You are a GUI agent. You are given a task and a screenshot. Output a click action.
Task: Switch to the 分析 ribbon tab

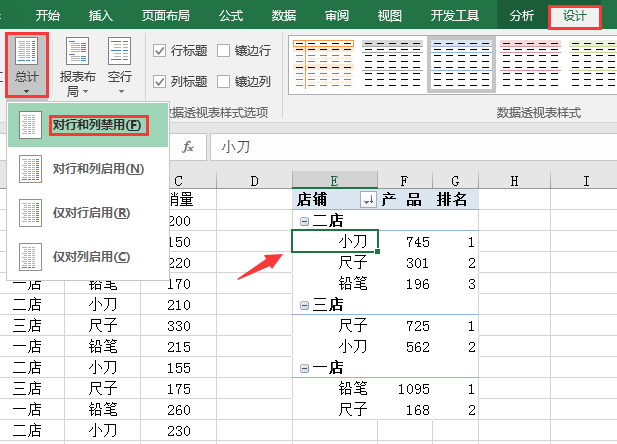tap(522, 16)
